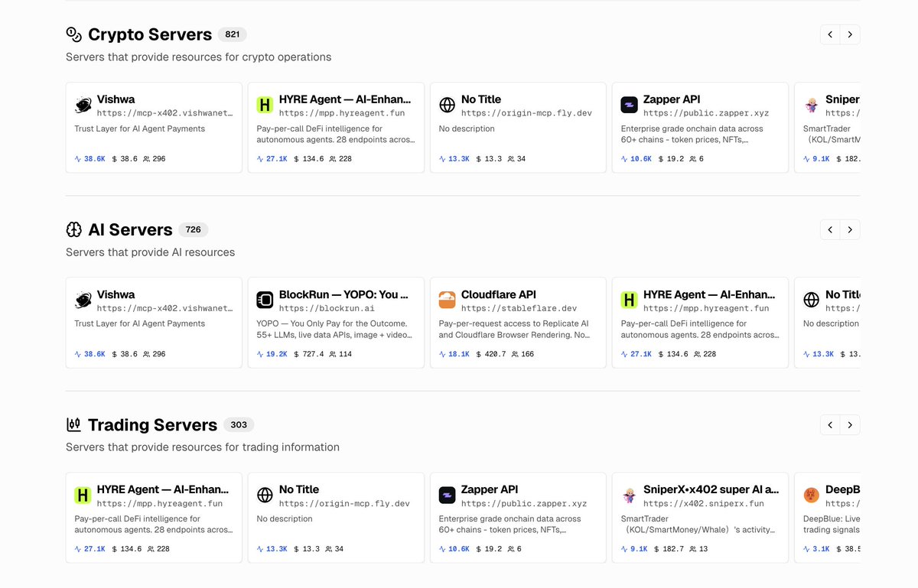
Task: Click the Vishwa logo icon in Crypto Servers
Action: click(x=83, y=105)
